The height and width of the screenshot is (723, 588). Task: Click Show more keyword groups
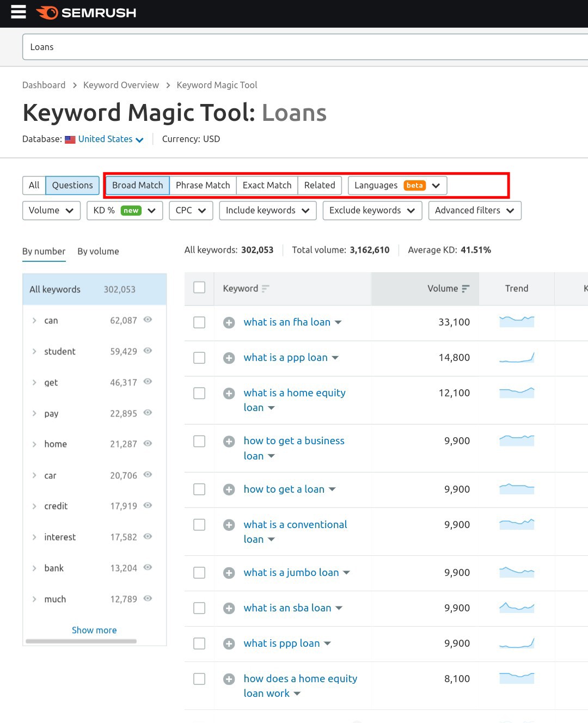pos(94,630)
